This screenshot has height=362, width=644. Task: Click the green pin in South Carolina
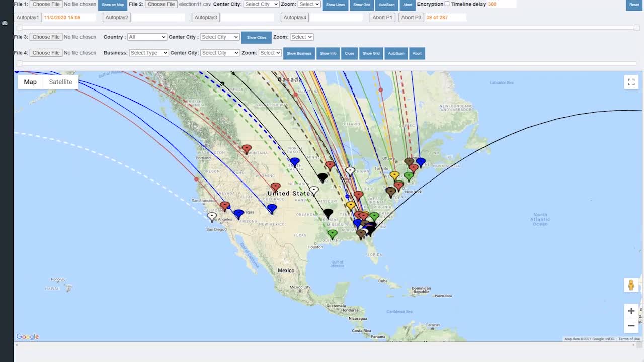click(x=374, y=217)
